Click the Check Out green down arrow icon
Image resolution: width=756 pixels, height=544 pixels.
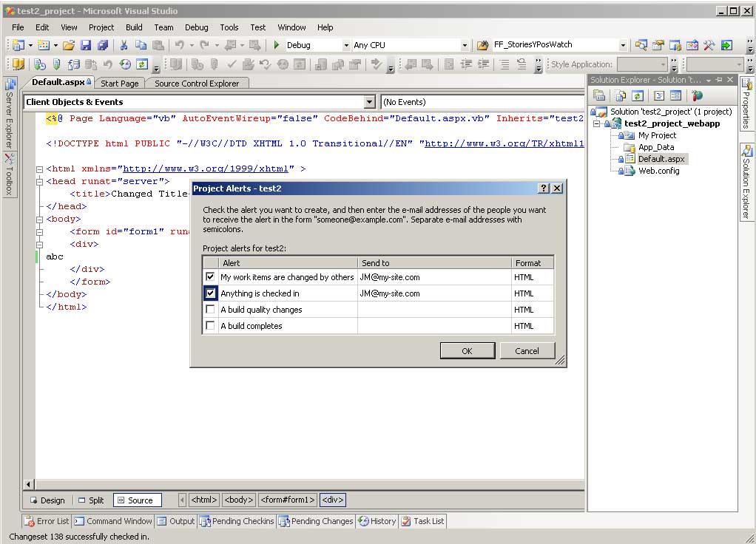[57, 64]
